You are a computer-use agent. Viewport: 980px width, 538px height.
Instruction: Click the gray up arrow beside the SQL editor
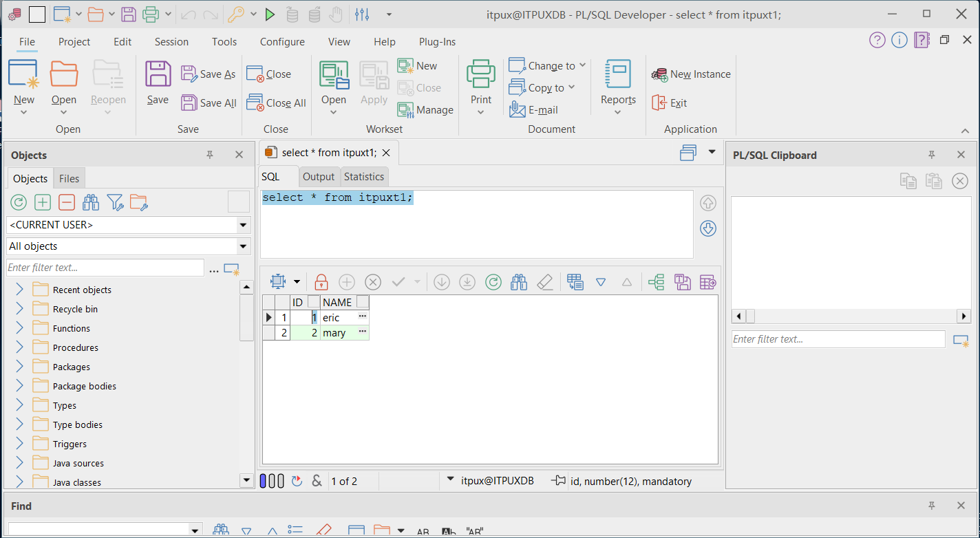pyautogui.click(x=708, y=203)
